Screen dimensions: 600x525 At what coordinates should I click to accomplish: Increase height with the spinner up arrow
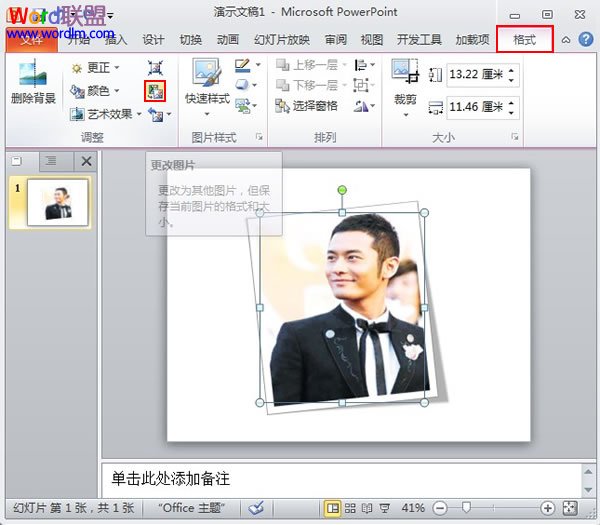512,69
